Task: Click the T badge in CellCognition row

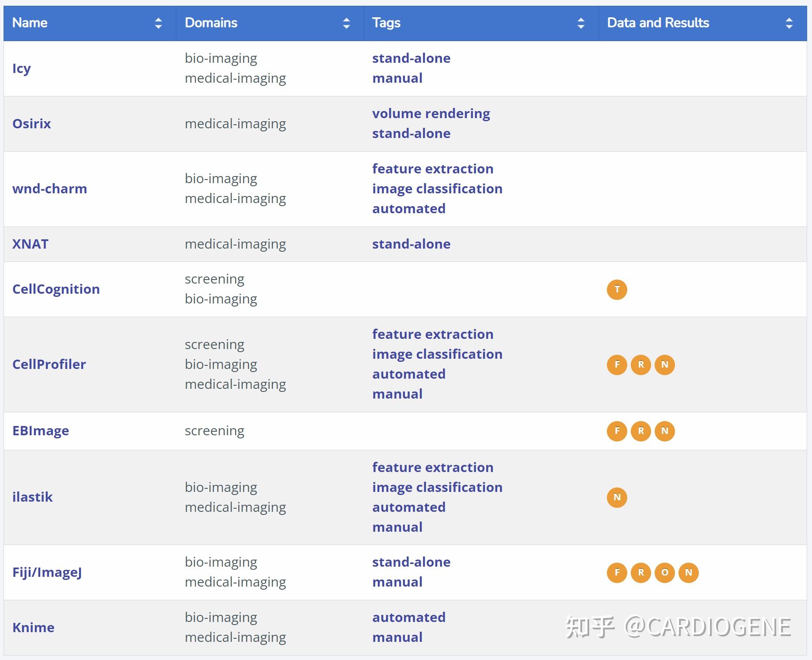Action: pos(617,290)
